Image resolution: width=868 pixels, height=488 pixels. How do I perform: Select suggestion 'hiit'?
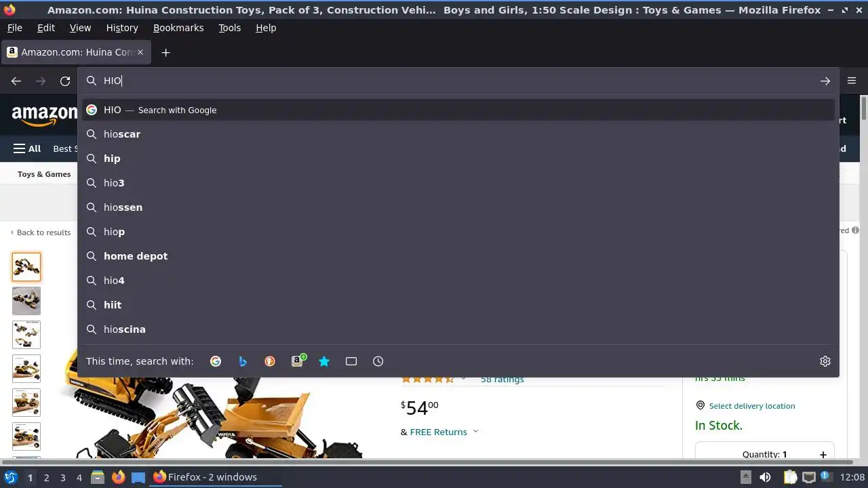[x=458, y=305]
